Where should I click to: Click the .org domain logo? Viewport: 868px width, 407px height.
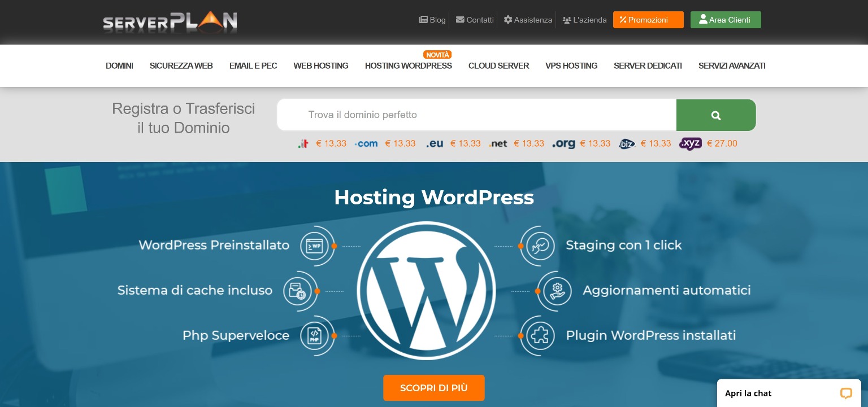pos(563,144)
